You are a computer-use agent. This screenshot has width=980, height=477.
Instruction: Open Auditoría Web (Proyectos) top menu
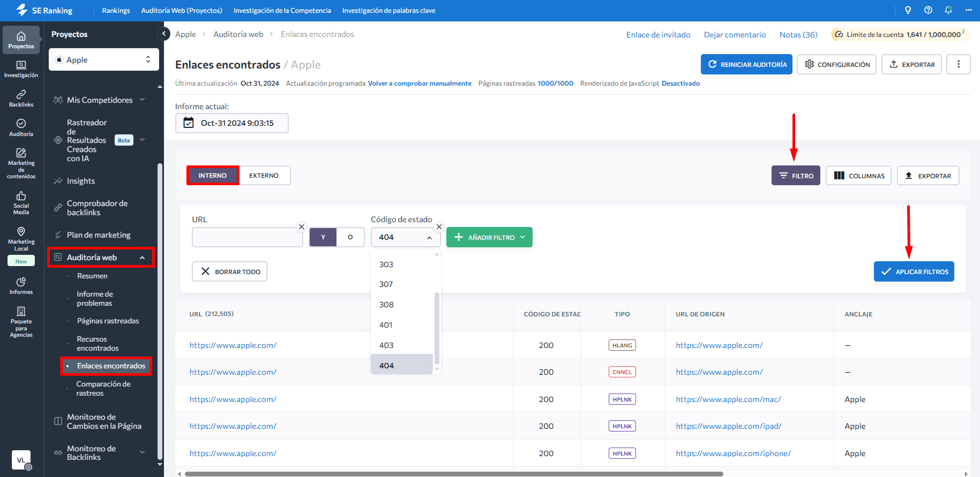coord(182,11)
